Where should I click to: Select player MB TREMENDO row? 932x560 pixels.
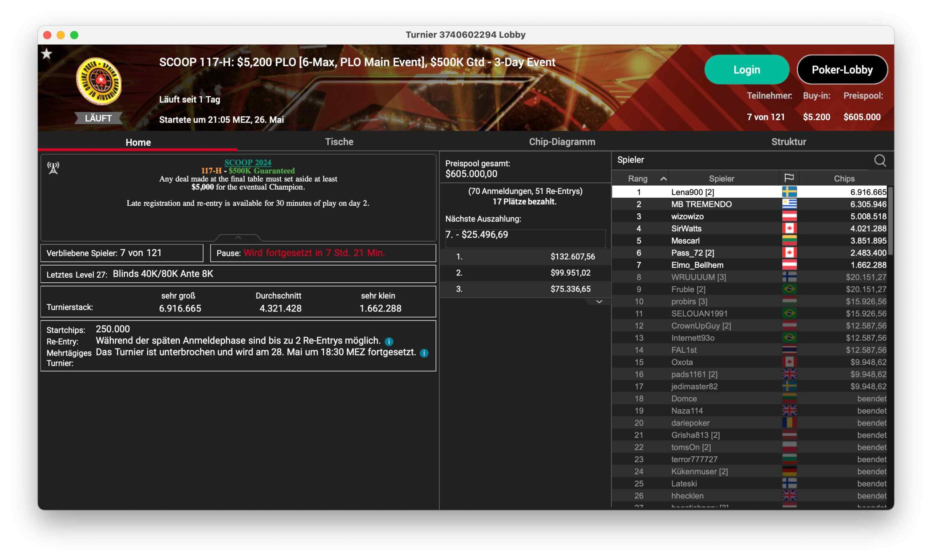tap(701, 204)
